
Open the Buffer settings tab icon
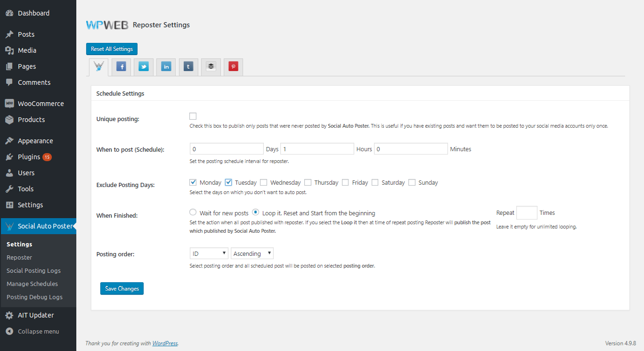(211, 67)
